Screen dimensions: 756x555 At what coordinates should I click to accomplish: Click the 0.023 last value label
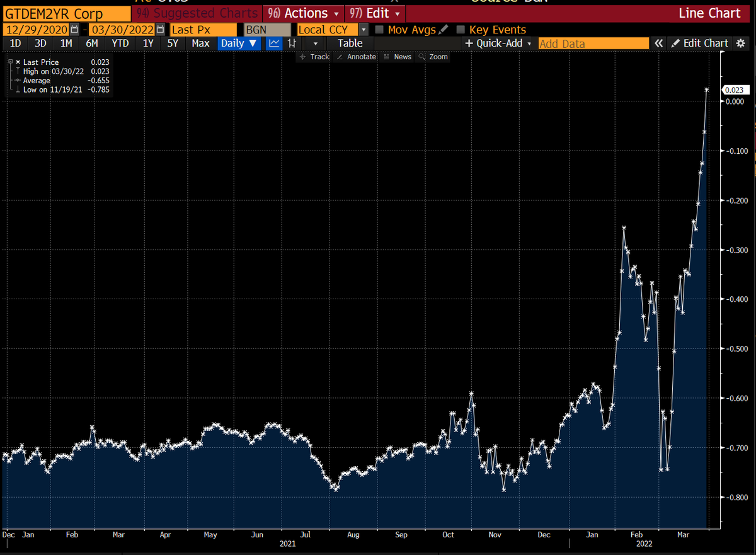tap(735, 90)
